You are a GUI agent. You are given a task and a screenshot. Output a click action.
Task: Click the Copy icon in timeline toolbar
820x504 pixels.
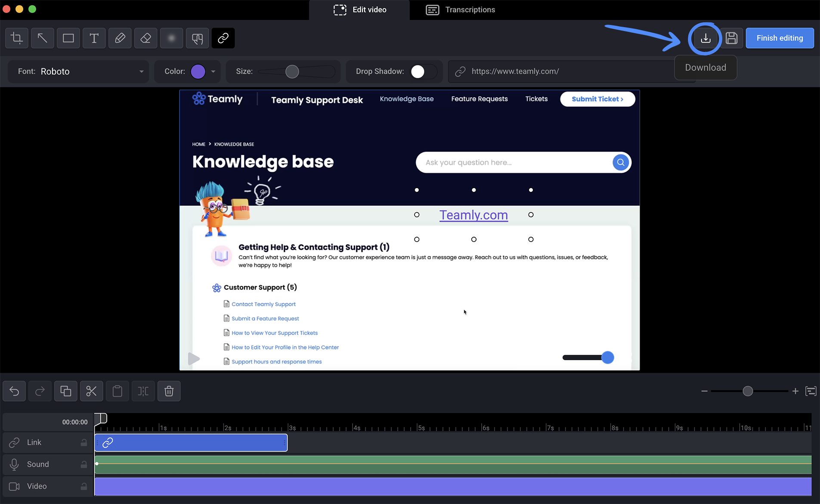coord(66,391)
